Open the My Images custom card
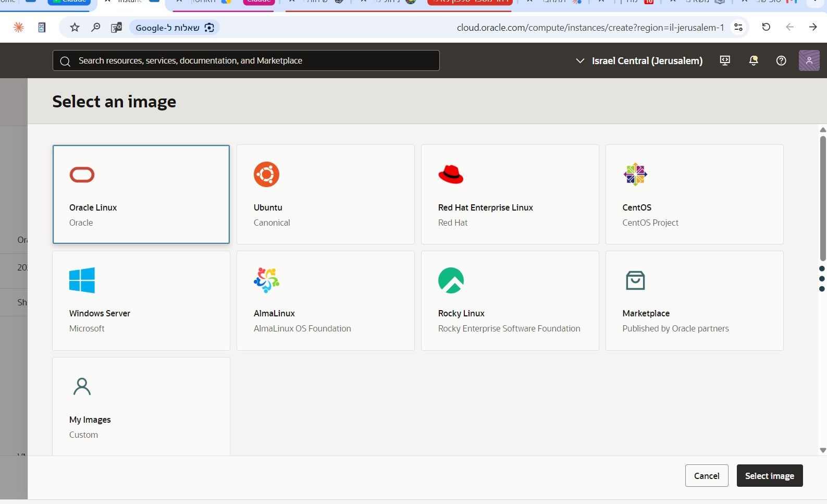The image size is (827, 504). [141, 407]
